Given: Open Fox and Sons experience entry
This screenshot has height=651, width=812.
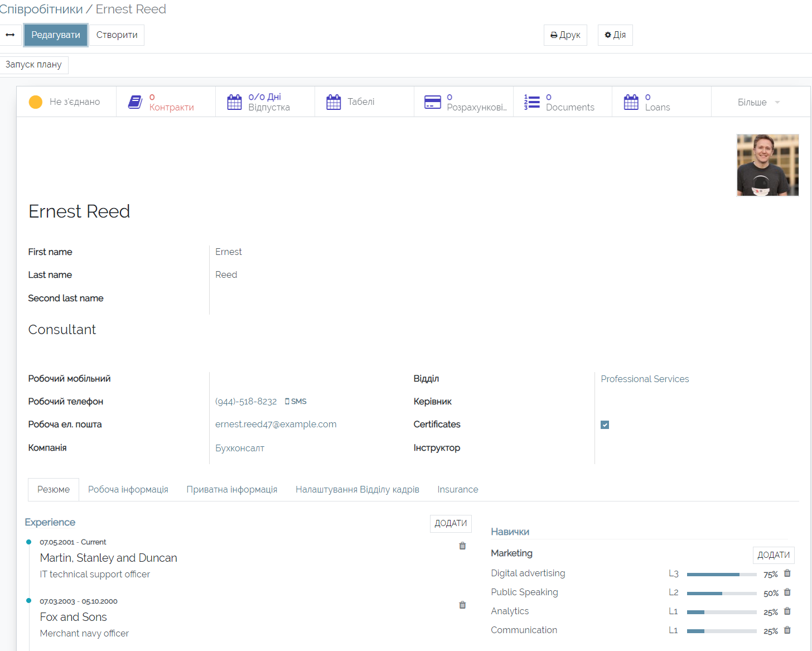Looking at the screenshot, I should pyautogui.click(x=74, y=617).
